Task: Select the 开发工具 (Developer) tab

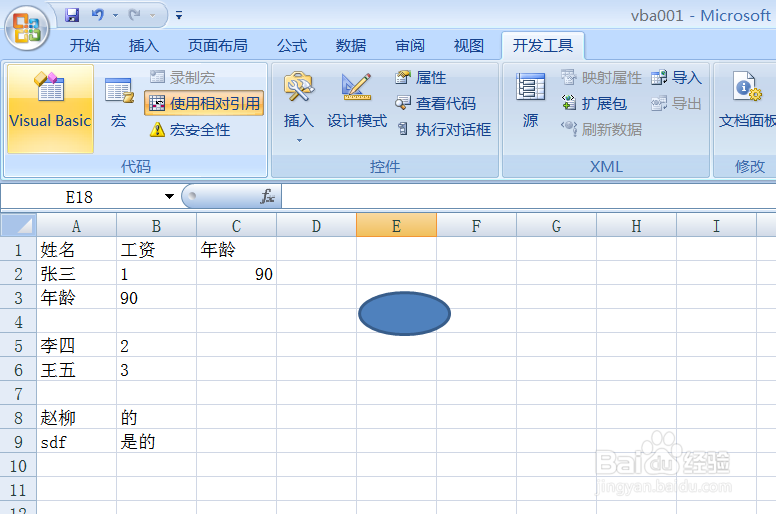Action: (x=543, y=46)
